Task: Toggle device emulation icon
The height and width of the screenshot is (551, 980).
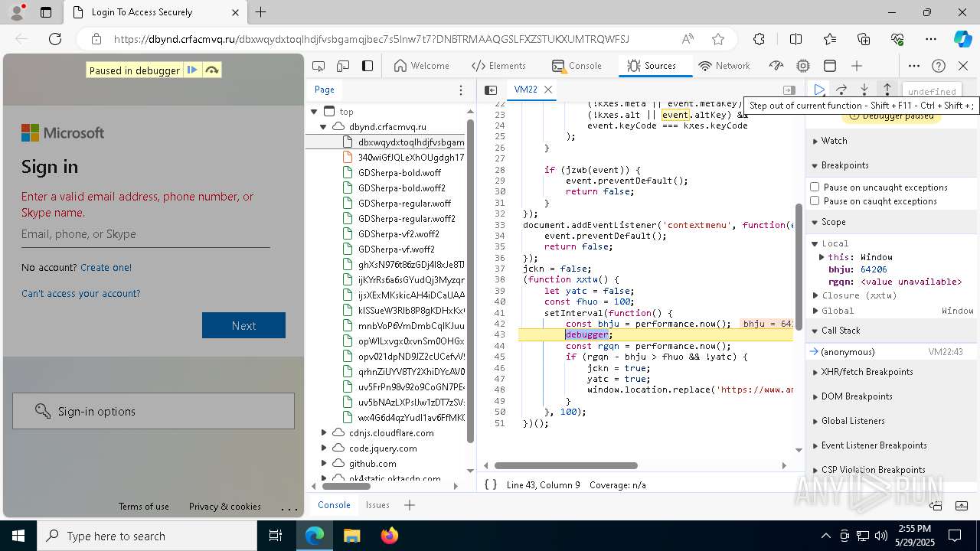Action: click(343, 66)
